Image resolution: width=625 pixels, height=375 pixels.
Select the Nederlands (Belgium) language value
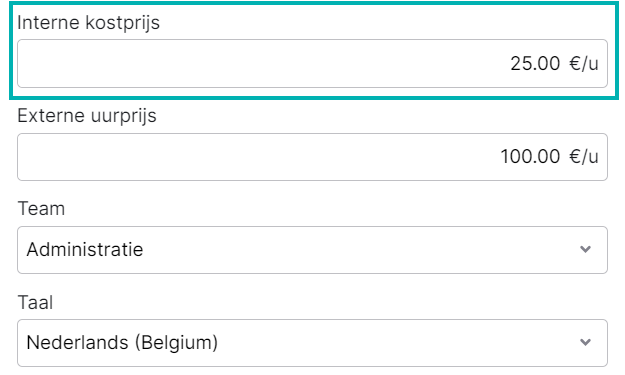click(x=122, y=343)
